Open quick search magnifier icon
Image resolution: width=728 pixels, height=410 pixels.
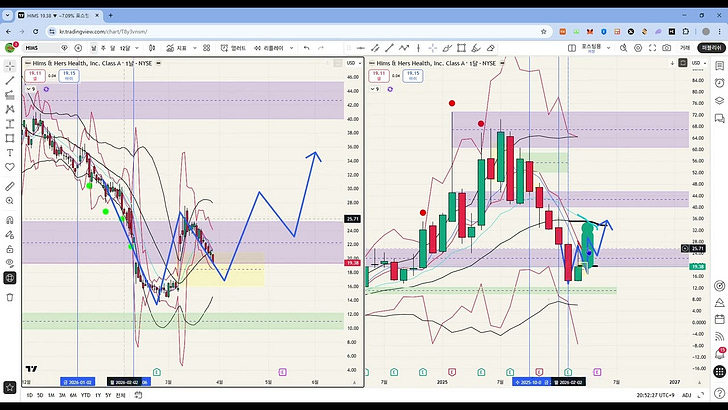(x=624, y=48)
